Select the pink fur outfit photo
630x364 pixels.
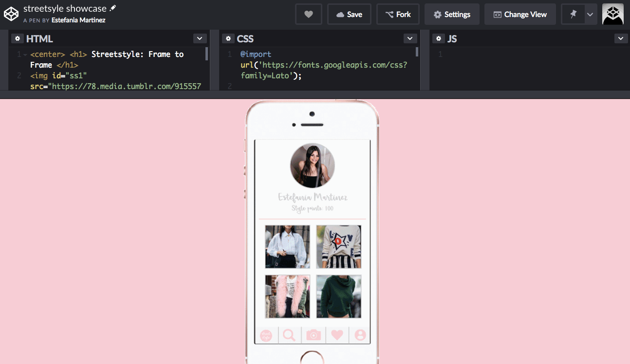(287, 296)
